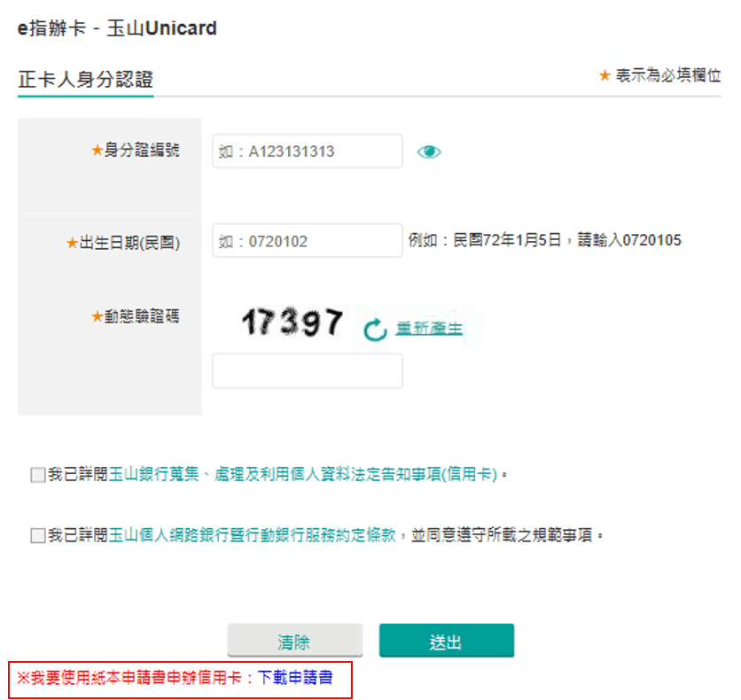Toggle ID number visibility with eye icon
Viewport: 741px width, 700px height.
[x=429, y=152]
